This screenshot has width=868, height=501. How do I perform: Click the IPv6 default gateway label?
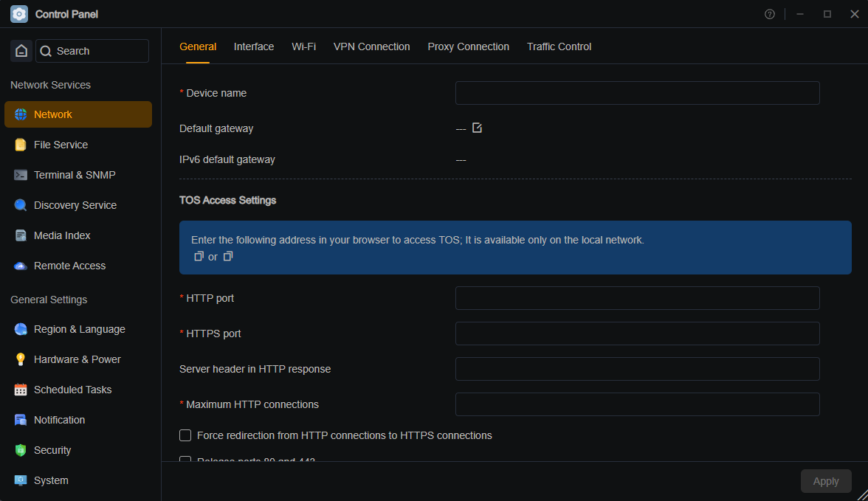pos(227,159)
